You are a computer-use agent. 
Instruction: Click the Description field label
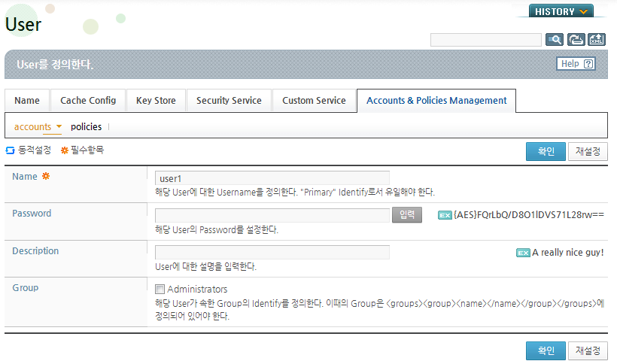pyautogui.click(x=35, y=250)
